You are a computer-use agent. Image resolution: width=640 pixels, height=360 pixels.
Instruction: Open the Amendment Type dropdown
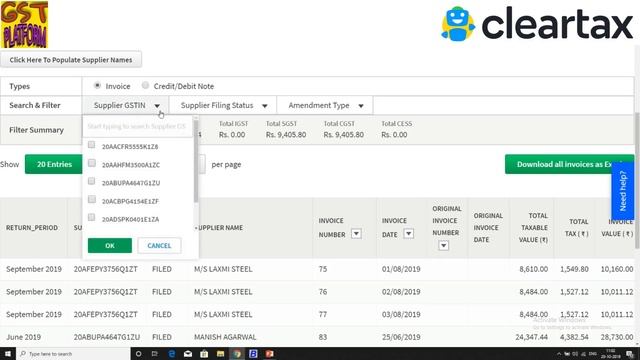tap(325, 105)
